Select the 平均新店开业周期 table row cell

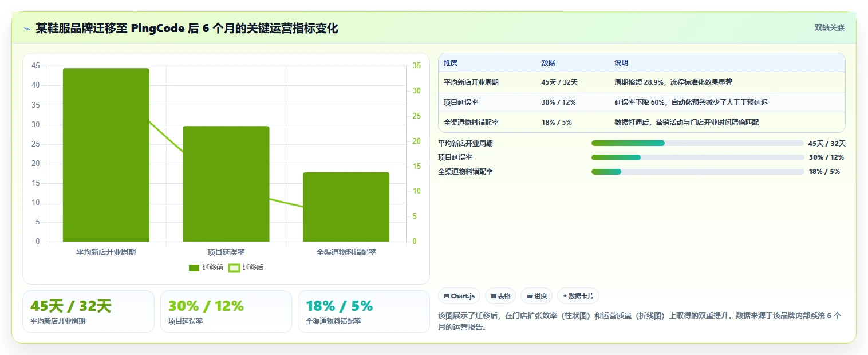487,82
